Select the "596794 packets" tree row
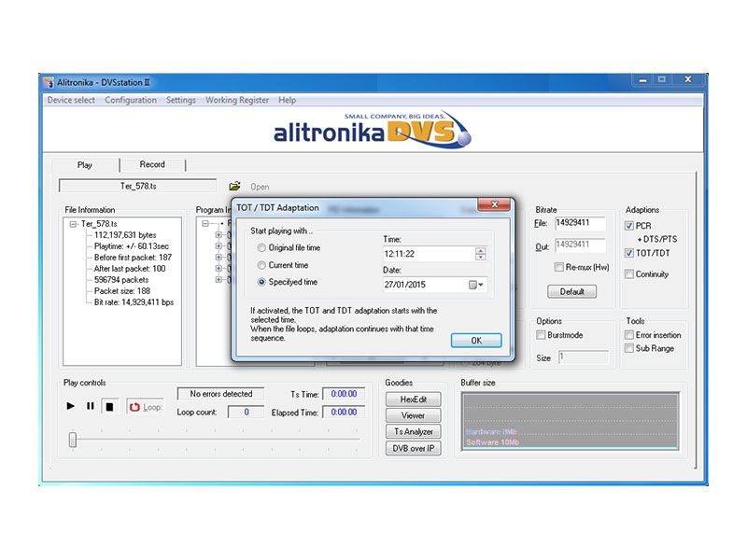This screenshot has width=747, height=560. click(121, 279)
